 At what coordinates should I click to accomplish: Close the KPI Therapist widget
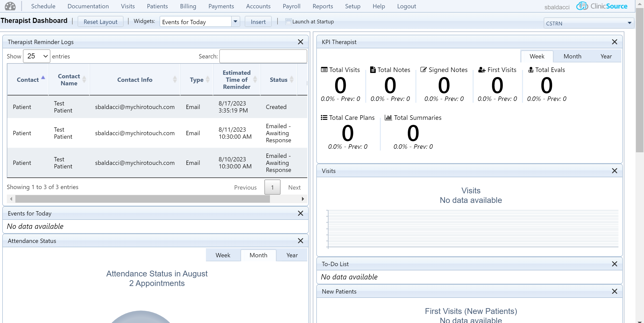615,42
